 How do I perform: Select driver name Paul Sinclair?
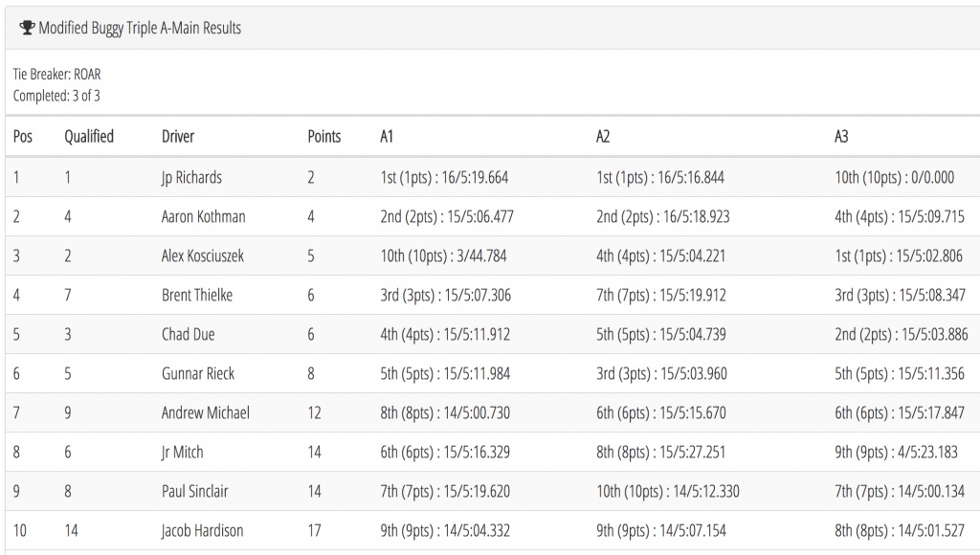[x=194, y=491]
